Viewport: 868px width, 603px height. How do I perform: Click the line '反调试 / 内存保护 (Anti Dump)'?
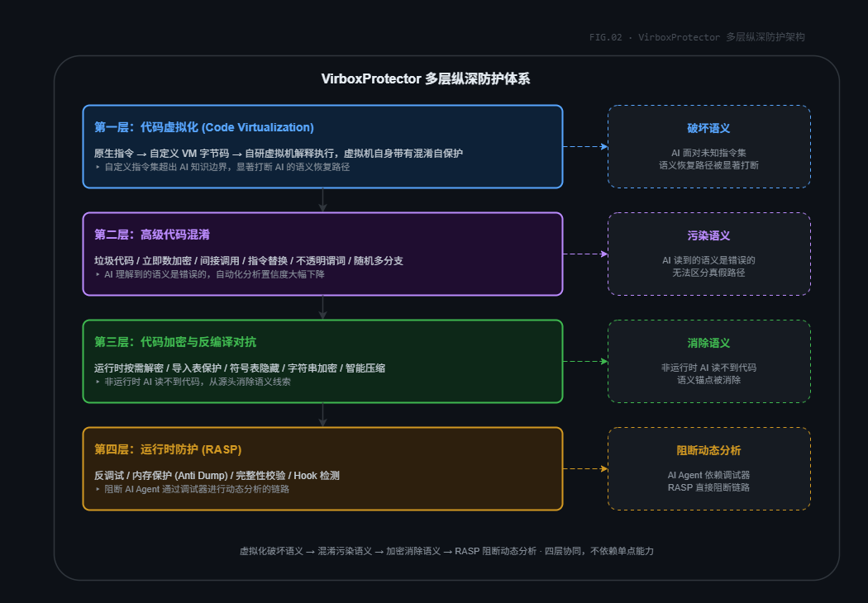217,475
